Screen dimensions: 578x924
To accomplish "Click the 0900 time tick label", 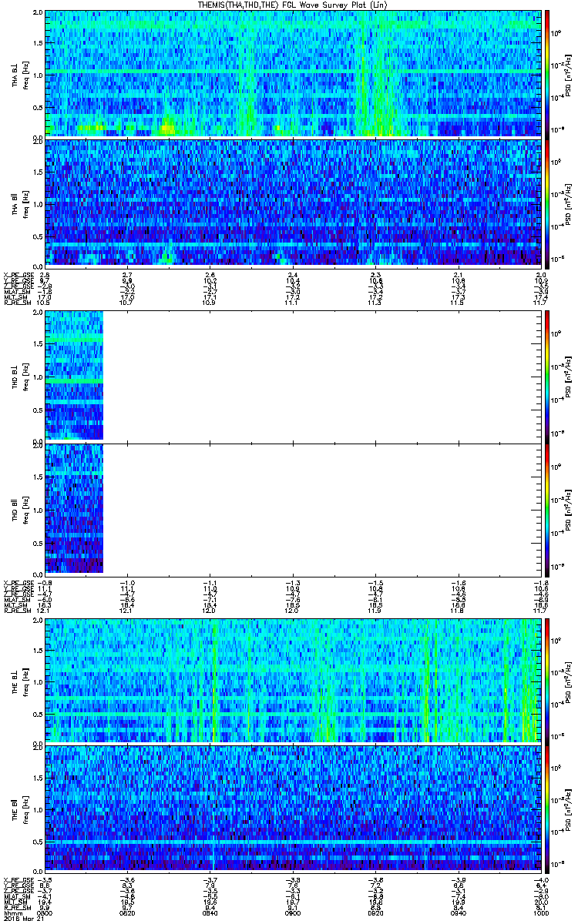I will [293, 912].
